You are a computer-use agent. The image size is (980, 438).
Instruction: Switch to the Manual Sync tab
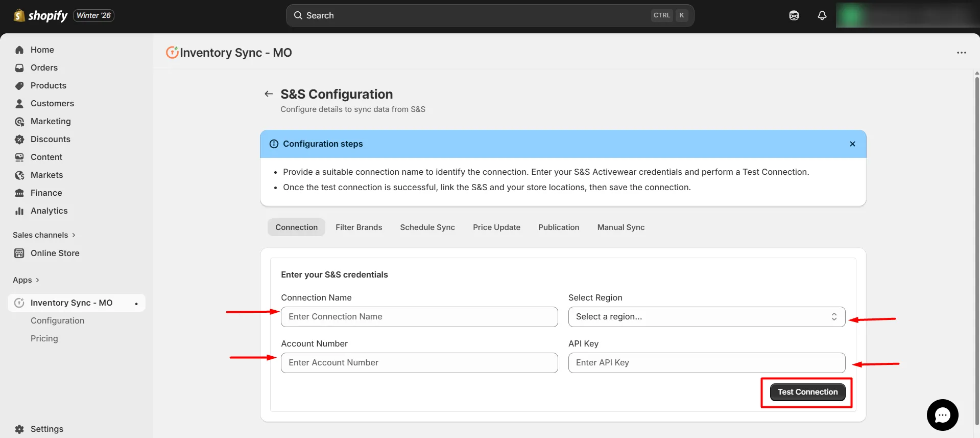click(621, 227)
